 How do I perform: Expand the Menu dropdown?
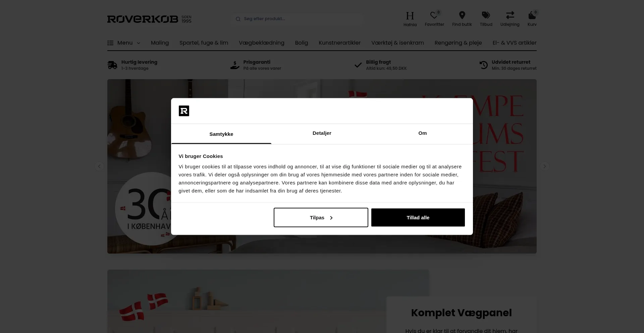coord(124,43)
